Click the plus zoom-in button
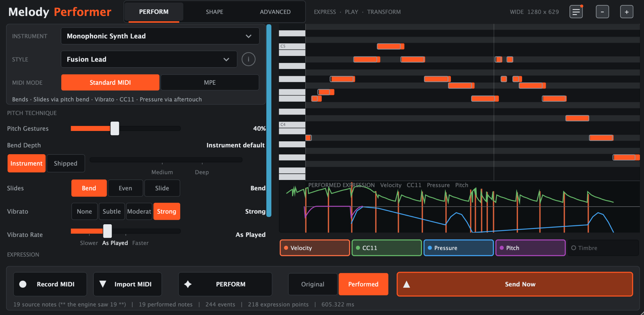 click(626, 12)
